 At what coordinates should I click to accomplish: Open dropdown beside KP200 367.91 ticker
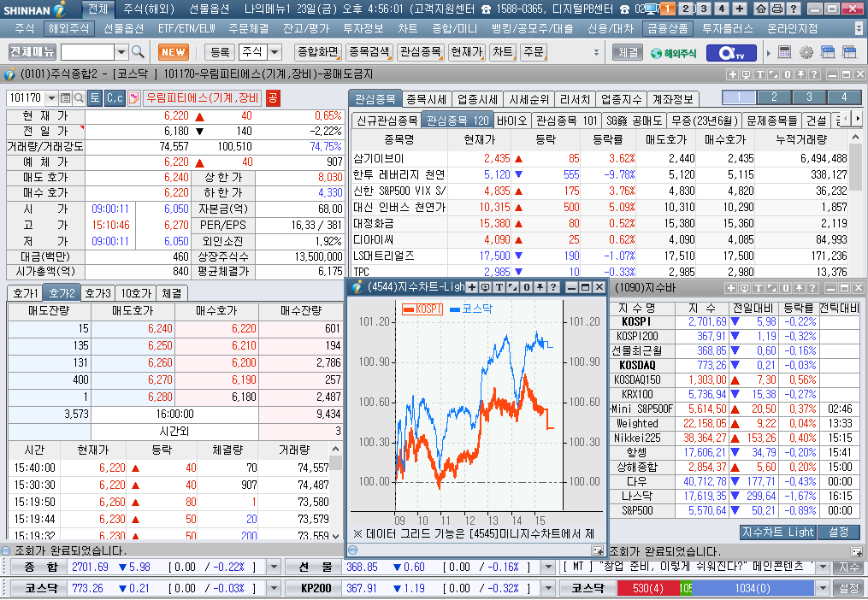tap(547, 588)
